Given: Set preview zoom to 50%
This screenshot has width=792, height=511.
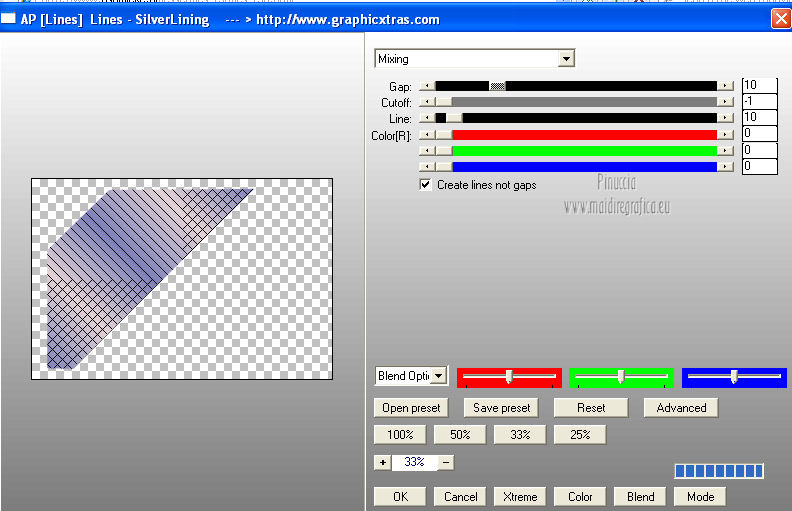Looking at the screenshot, I should click(460, 435).
